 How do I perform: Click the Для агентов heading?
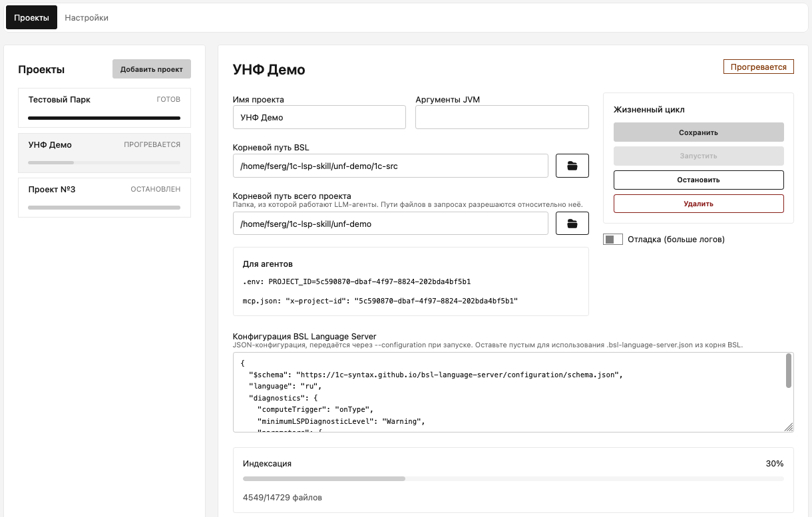(x=268, y=264)
